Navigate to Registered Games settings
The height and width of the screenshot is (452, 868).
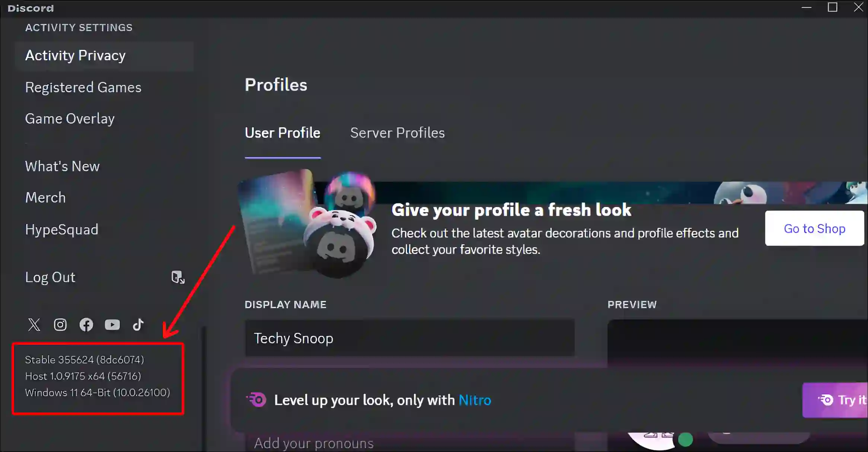coord(83,87)
